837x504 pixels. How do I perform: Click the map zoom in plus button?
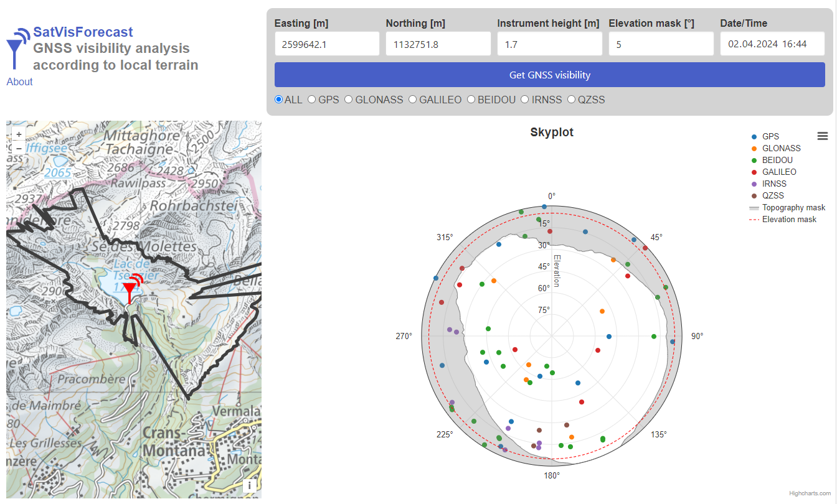tap(19, 134)
